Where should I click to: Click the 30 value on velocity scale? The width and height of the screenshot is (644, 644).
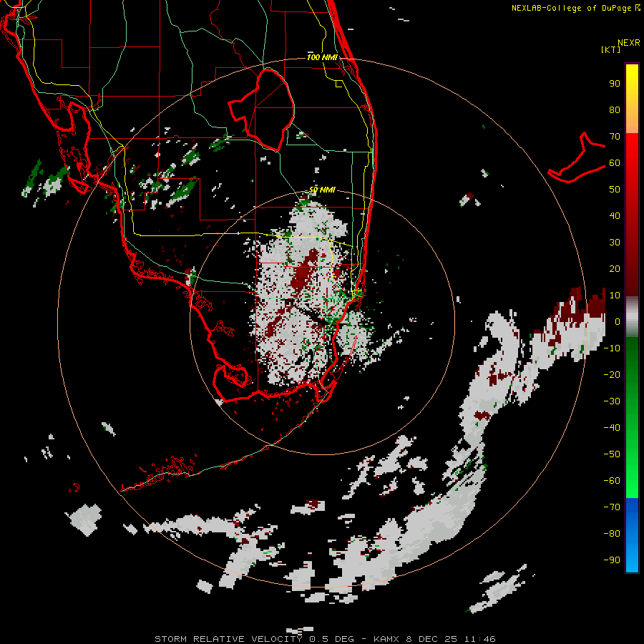tap(615, 243)
